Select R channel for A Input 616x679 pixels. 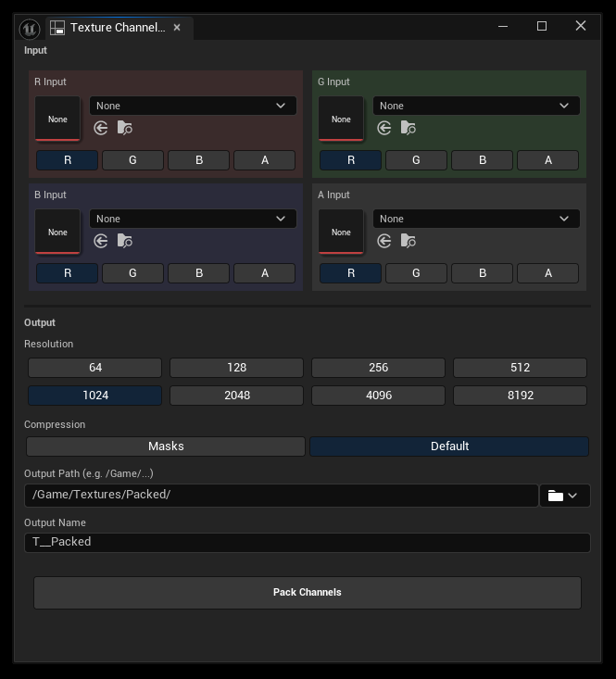coord(351,273)
